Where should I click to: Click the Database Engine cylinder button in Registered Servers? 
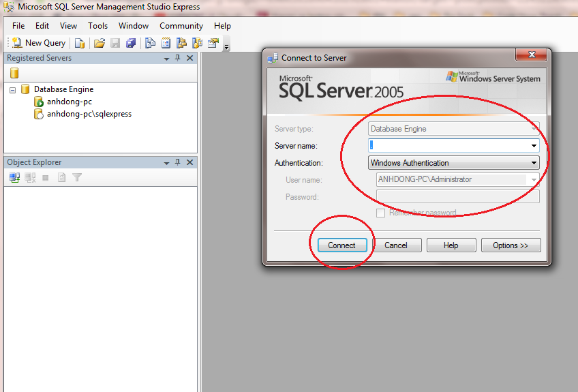(14, 73)
